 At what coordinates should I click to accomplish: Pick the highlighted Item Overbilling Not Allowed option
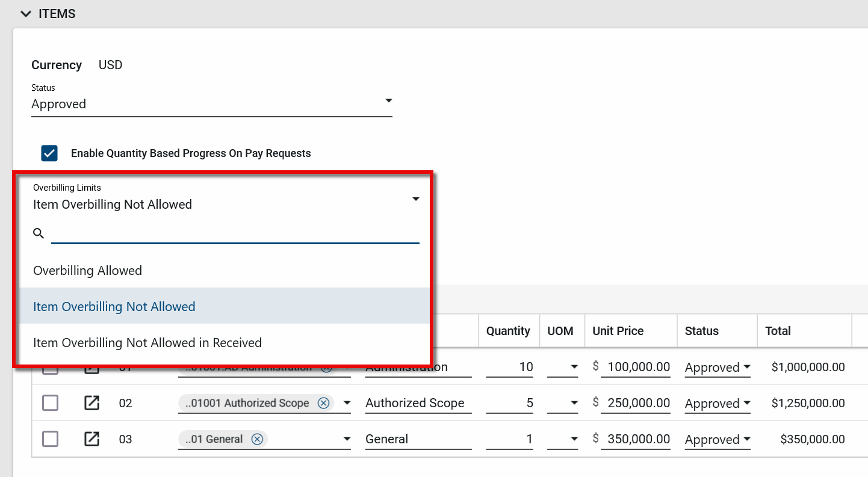(114, 307)
